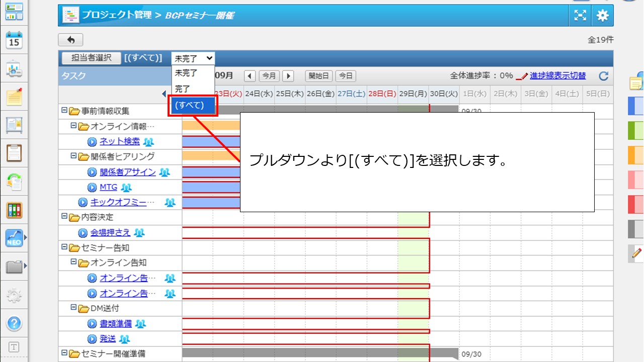Toggle 進捗線表示切替 progress line display
The width and height of the screenshot is (644, 362).
(557, 76)
